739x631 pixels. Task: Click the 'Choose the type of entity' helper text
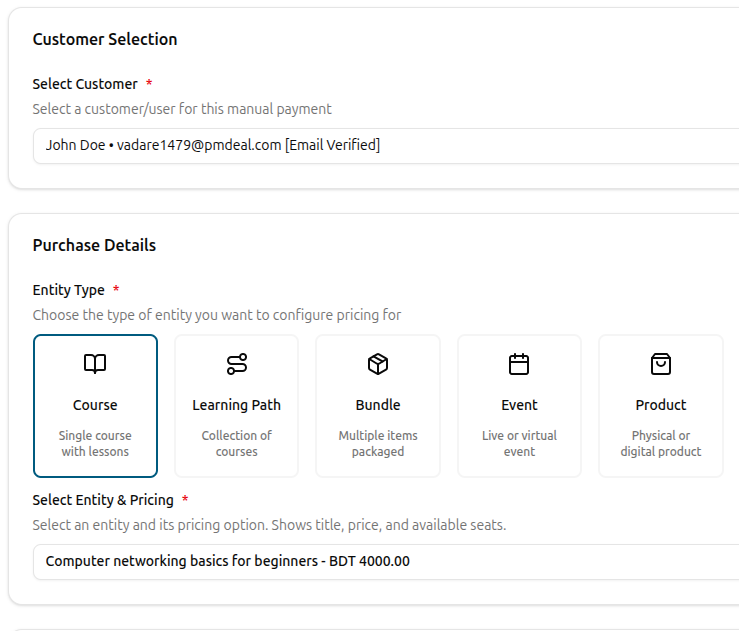[x=217, y=315]
